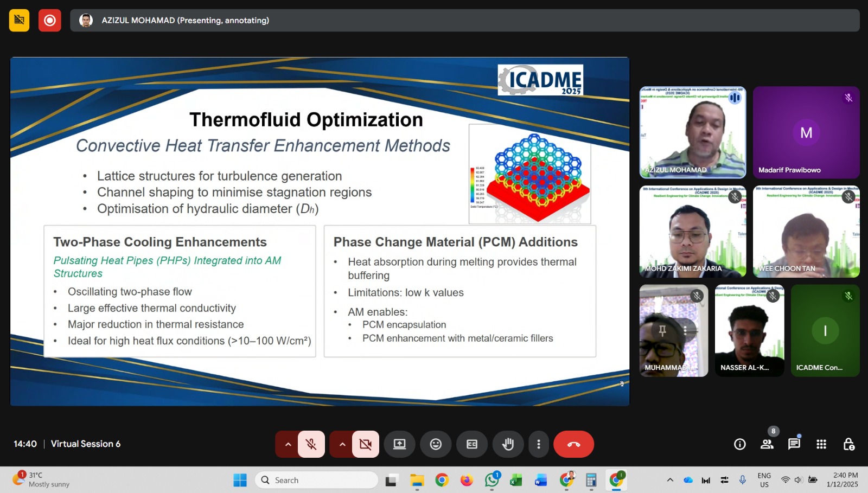Viewport: 868px width, 493px height.
Task: Toggle closed captions button
Action: 472,444
